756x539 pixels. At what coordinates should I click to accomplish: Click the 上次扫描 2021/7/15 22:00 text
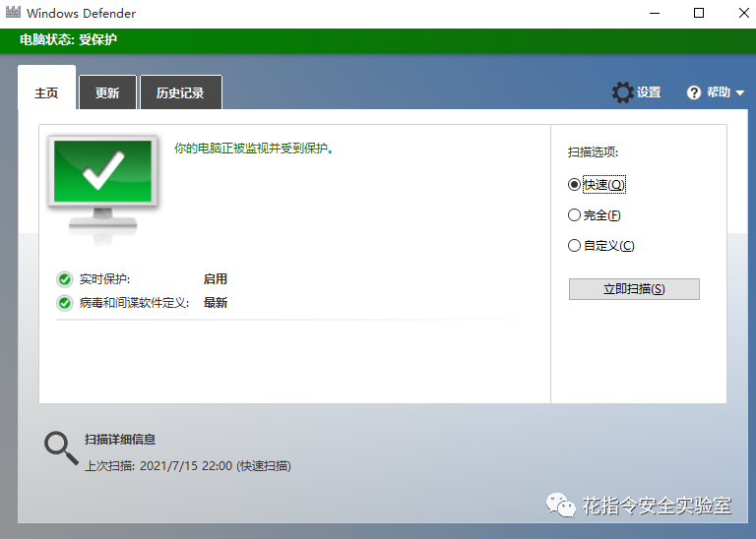pos(188,466)
